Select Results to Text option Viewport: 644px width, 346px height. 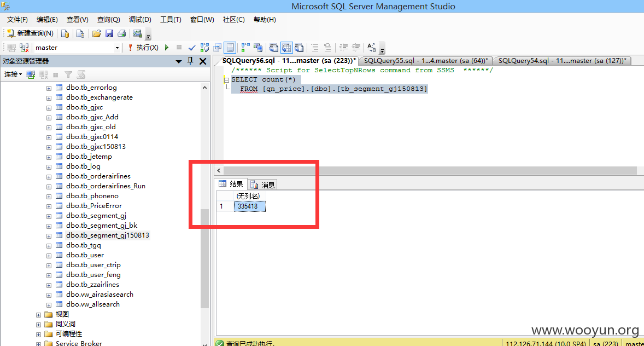[x=273, y=48]
